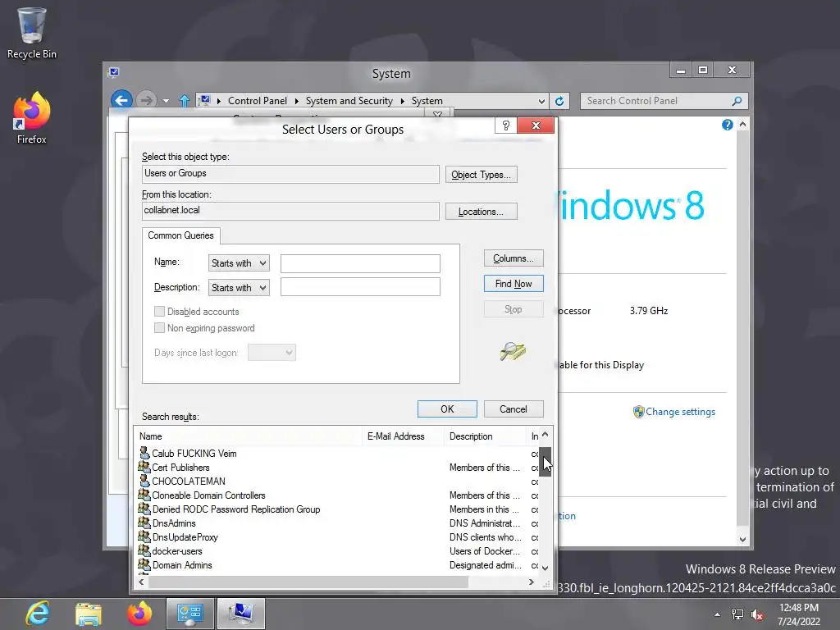
Task: Select the Common Queries tab
Action: coord(180,235)
